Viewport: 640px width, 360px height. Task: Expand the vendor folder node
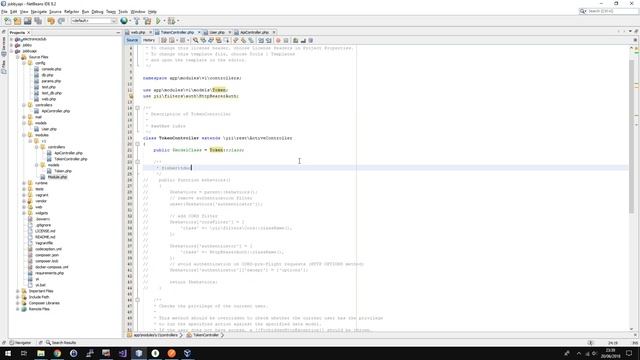pos(24,201)
